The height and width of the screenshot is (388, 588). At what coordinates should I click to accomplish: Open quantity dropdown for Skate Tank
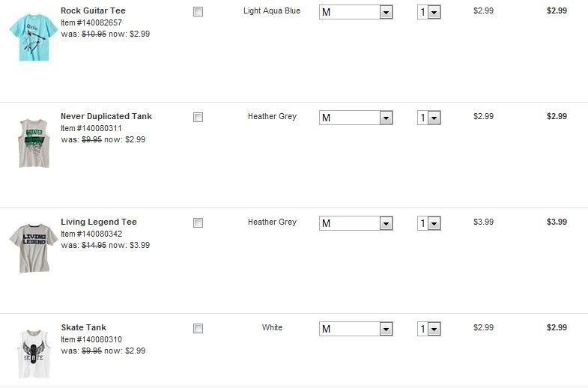pyautogui.click(x=429, y=329)
